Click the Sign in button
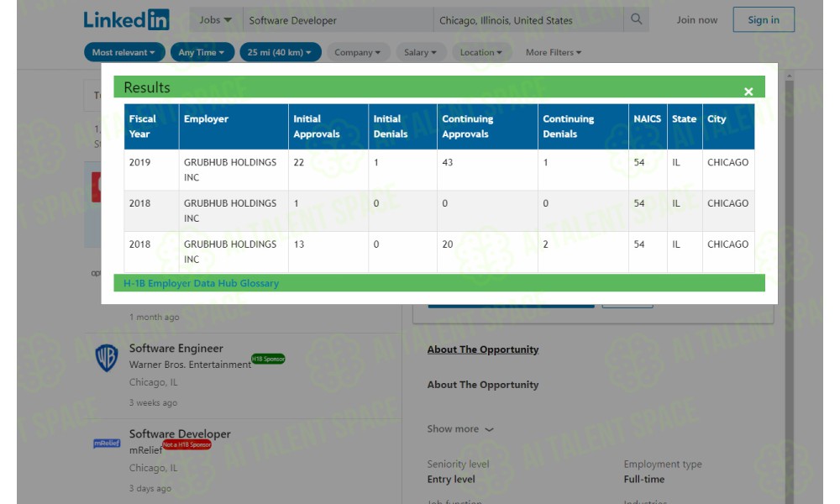 pyautogui.click(x=764, y=20)
